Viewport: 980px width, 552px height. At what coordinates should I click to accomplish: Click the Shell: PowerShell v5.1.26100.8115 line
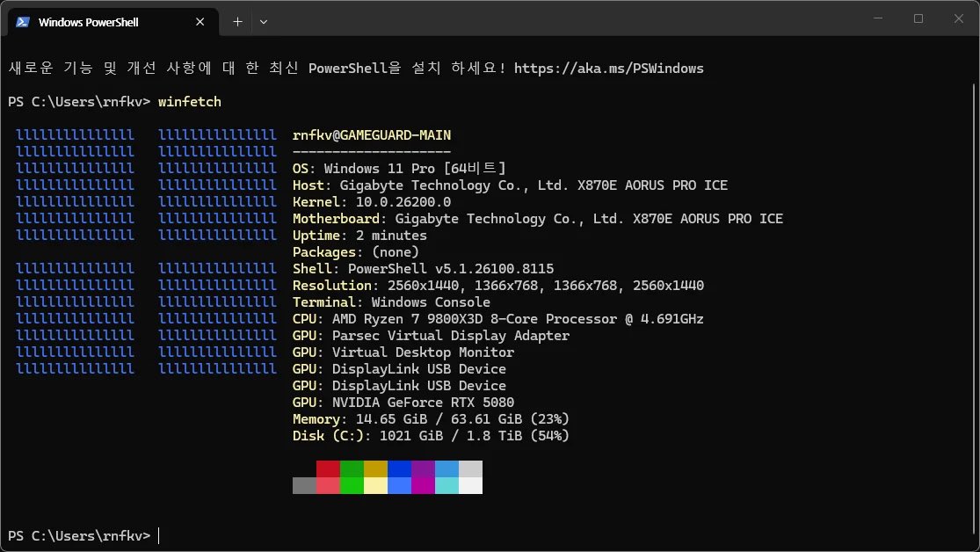point(423,269)
